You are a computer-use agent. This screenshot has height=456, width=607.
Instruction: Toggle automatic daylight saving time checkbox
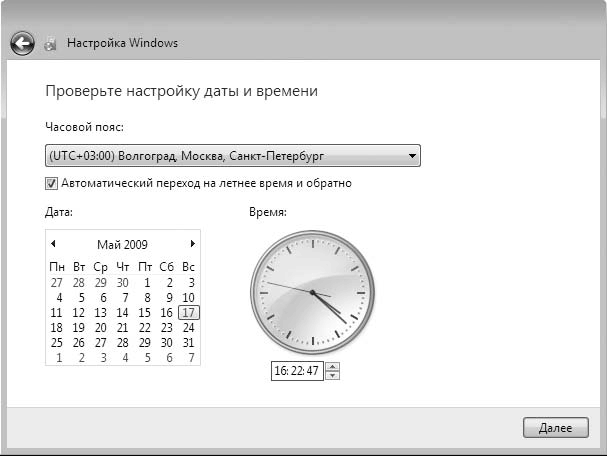point(51,183)
